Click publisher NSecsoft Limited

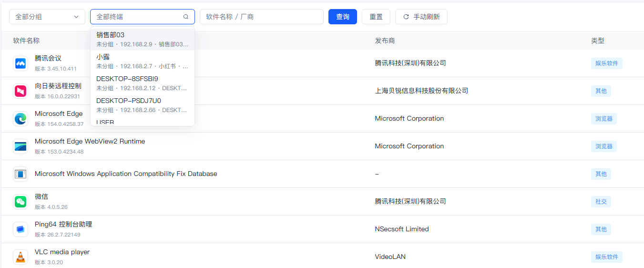click(x=402, y=229)
